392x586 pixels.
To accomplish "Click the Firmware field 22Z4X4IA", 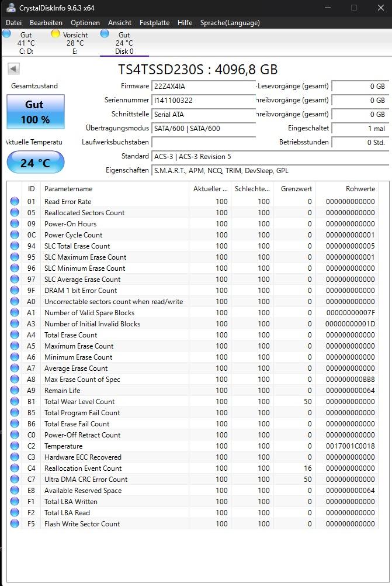I will pos(203,87).
